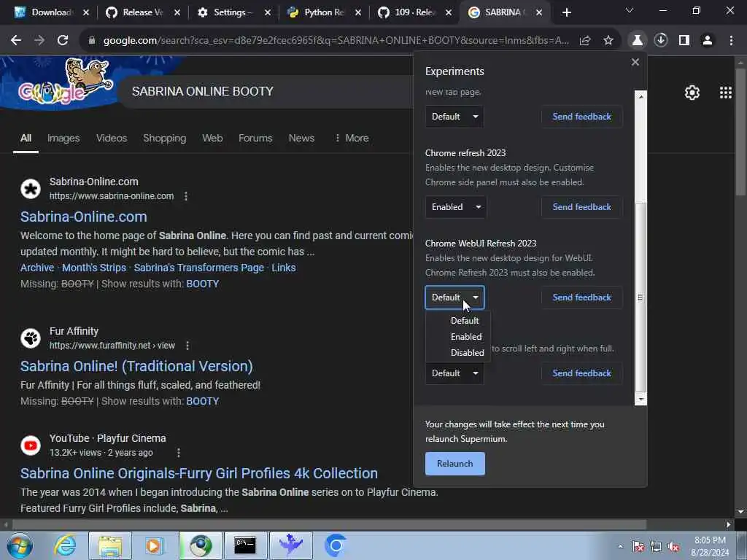This screenshot has height=560, width=747.
Task: Click the forward navigation arrow
Action: 39,41
